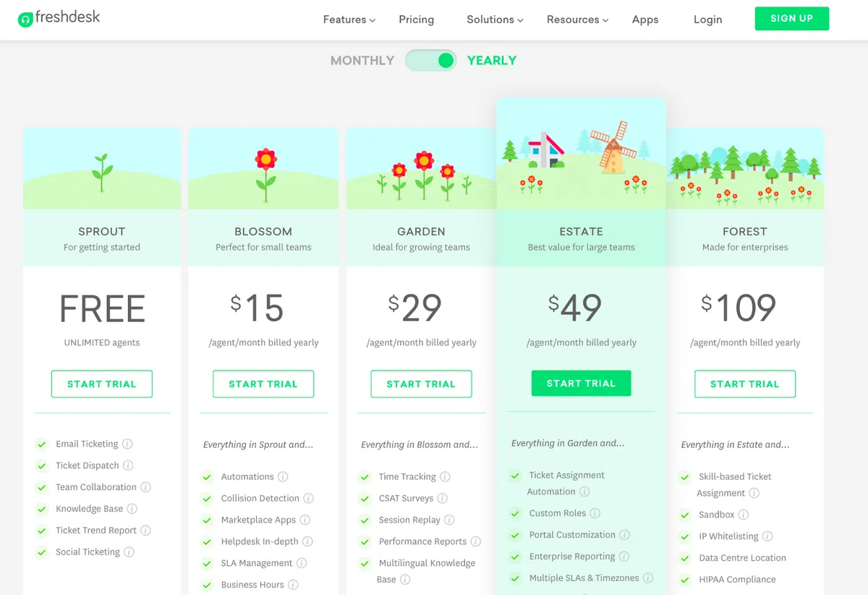Click the green SIGN UP button

pyautogui.click(x=791, y=19)
